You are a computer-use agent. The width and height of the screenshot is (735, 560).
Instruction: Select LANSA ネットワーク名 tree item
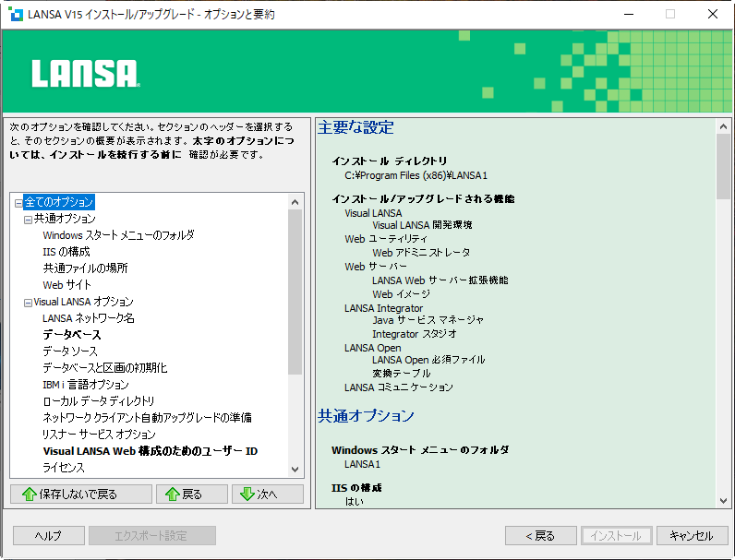click(x=89, y=318)
